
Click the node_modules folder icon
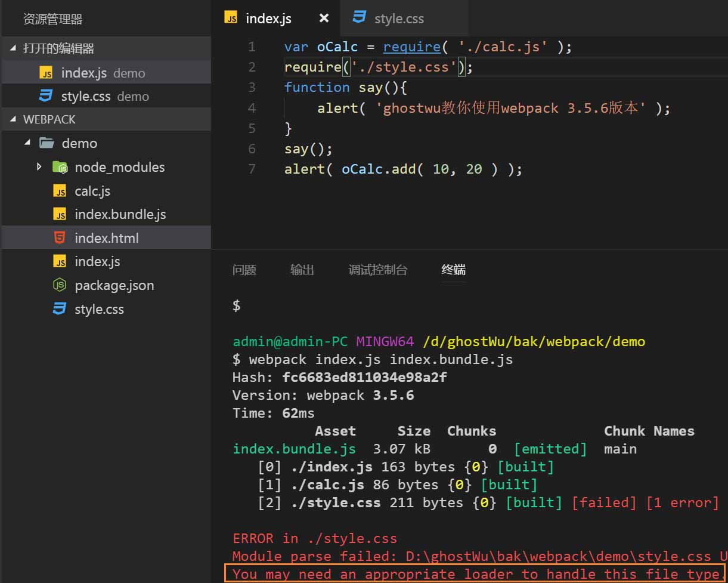[x=60, y=167]
